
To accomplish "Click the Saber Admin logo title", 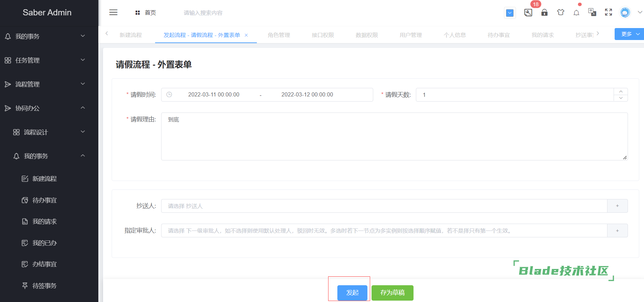I will [47, 12].
